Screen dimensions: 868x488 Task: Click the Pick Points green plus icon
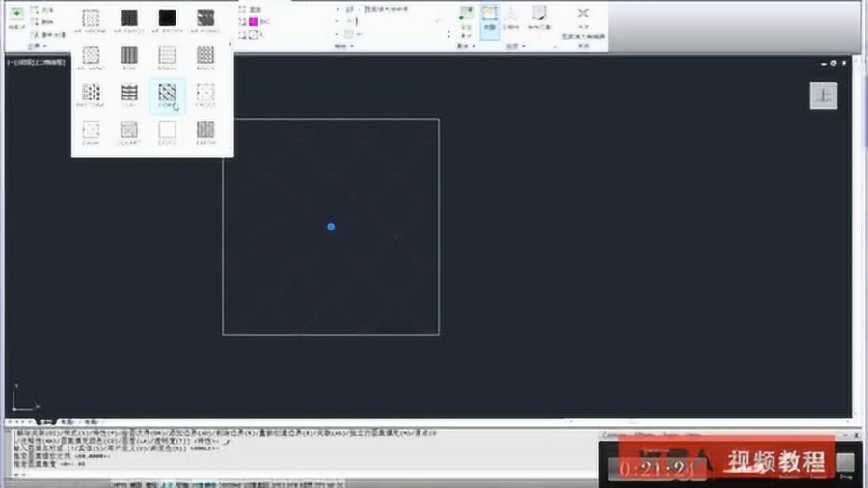click(x=15, y=14)
